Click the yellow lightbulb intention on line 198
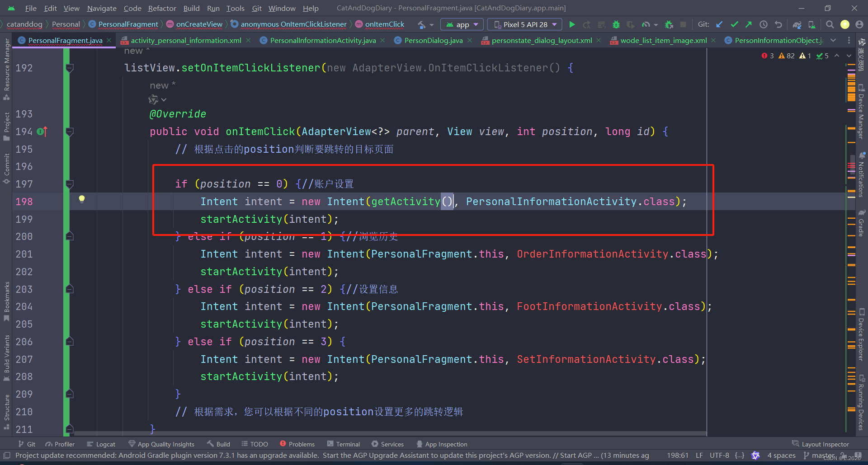The height and width of the screenshot is (465, 868). 82,199
